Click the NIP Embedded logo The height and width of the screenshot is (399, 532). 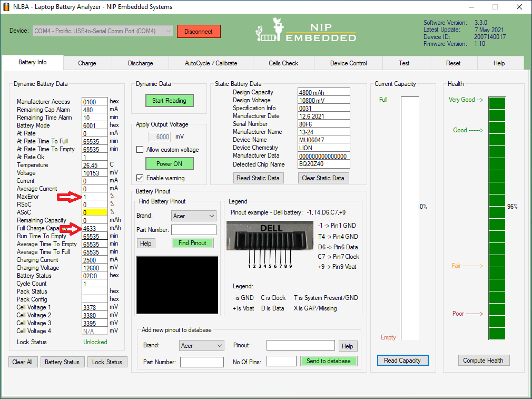click(306, 30)
